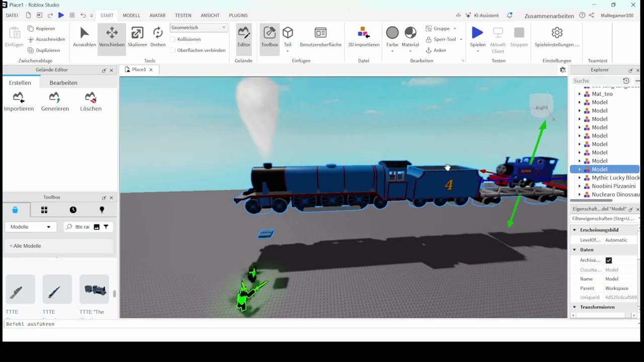Open Toolbox marketplace bag tab
The width and height of the screenshot is (644, 362).
[x=15, y=210]
